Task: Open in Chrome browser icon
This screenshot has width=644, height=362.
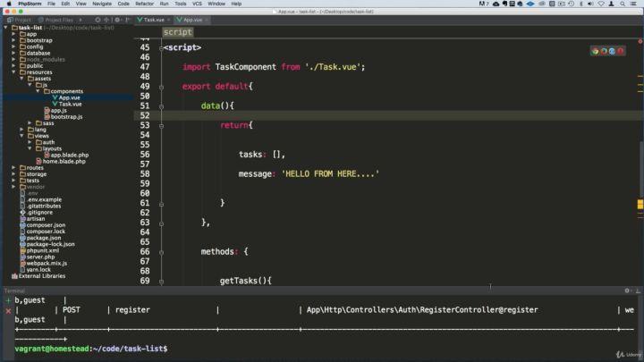Action: coord(595,51)
